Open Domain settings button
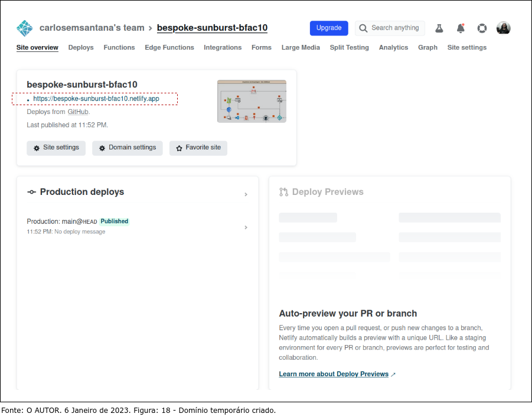532x420 pixels. point(127,148)
